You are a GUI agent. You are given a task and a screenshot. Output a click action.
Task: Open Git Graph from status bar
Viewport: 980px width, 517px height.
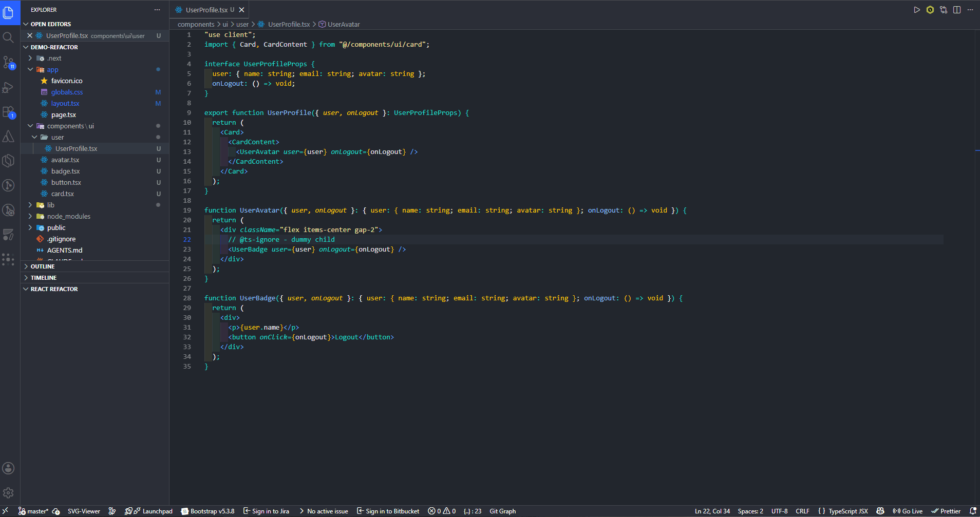[502, 511]
